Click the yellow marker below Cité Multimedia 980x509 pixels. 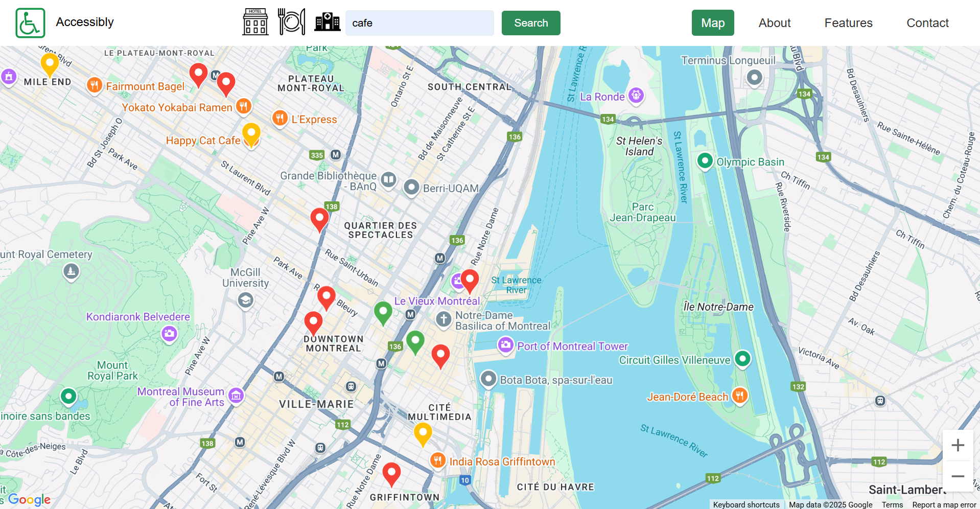tap(423, 434)
